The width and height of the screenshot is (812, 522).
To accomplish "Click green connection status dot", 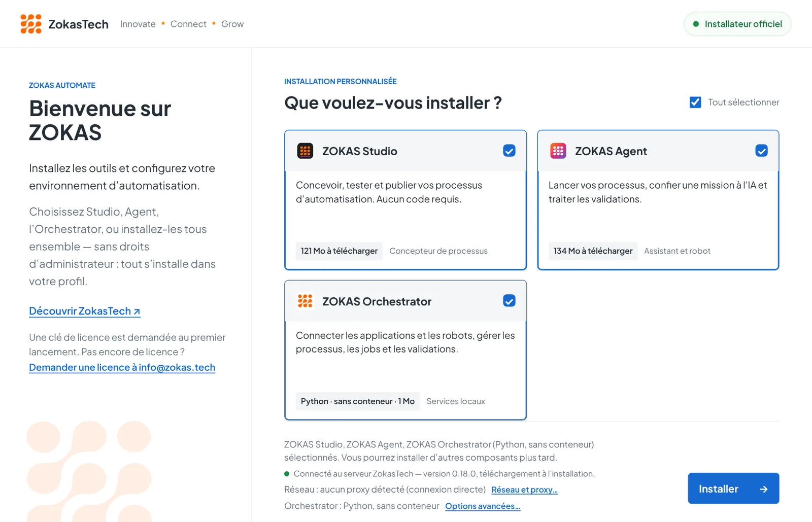I will 287,474.
